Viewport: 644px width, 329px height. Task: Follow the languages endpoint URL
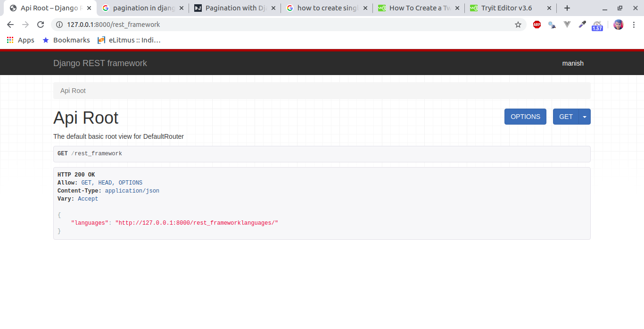(197, 223)
